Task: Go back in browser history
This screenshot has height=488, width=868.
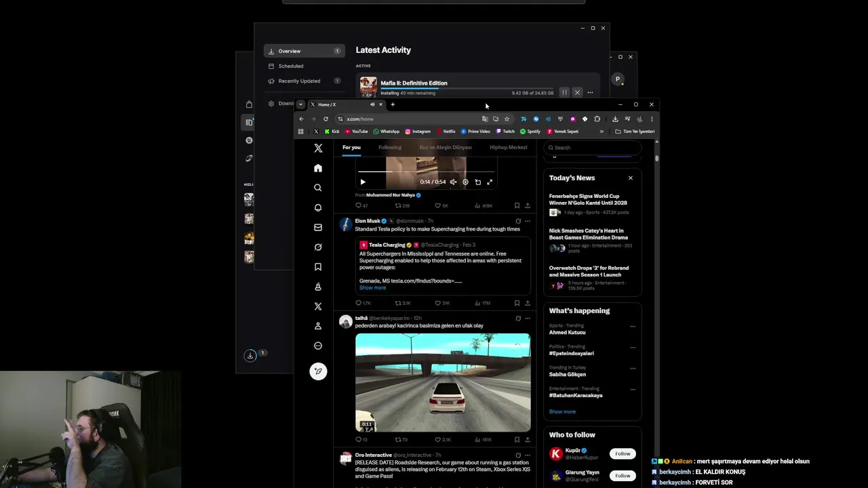Action: click(301, 119)
